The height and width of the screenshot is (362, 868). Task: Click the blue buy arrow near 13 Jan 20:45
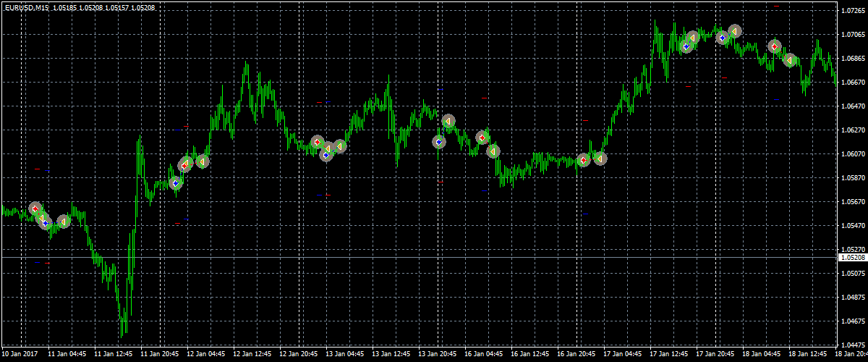pos(439,142)
